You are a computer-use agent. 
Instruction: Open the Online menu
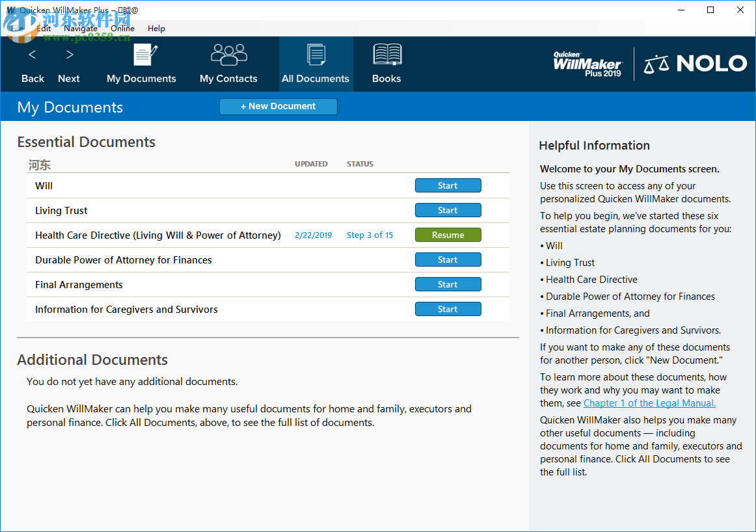click(122, 29)
